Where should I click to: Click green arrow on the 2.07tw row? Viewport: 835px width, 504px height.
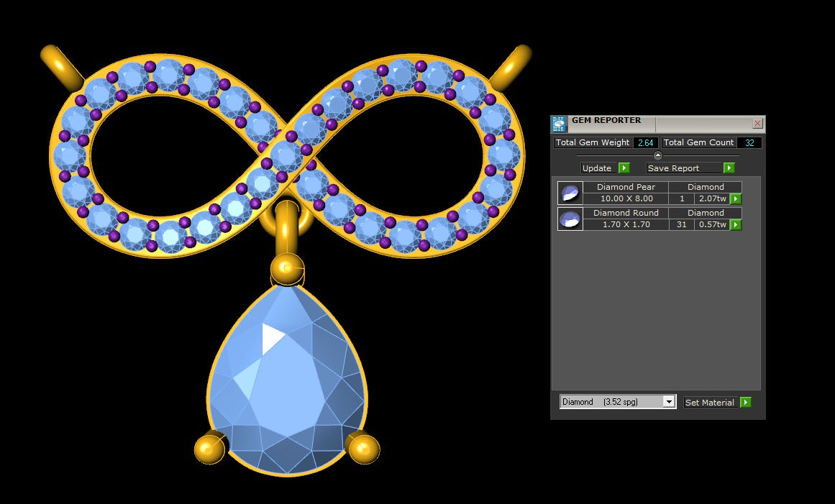tap(736, 199)
